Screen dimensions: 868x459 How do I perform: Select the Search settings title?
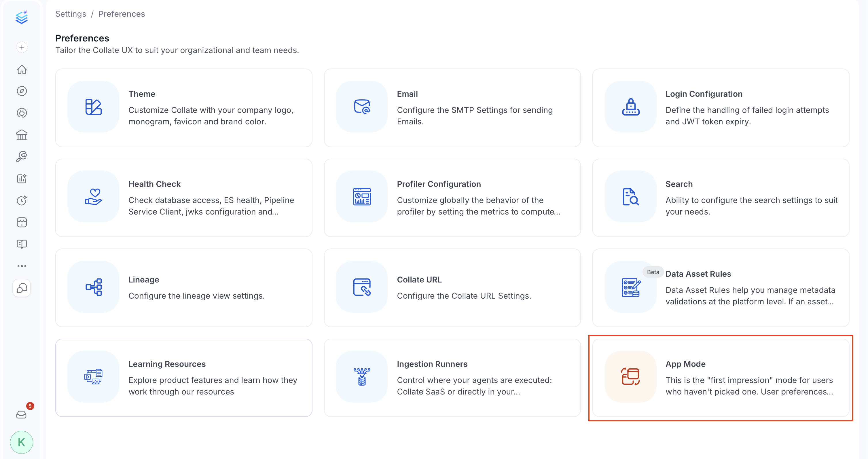coord(679,184)
